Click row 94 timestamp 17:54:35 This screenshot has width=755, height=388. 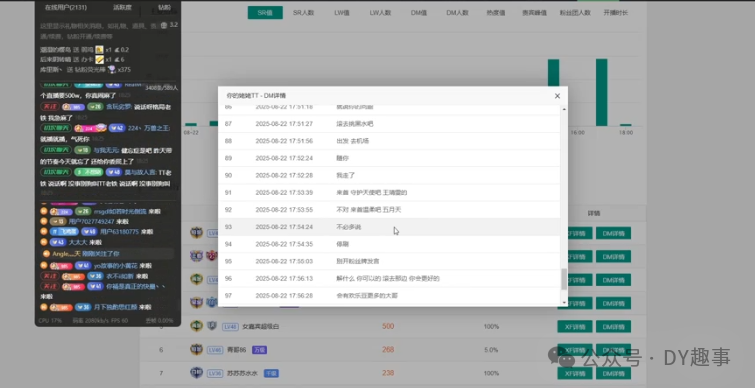(284, 244)
